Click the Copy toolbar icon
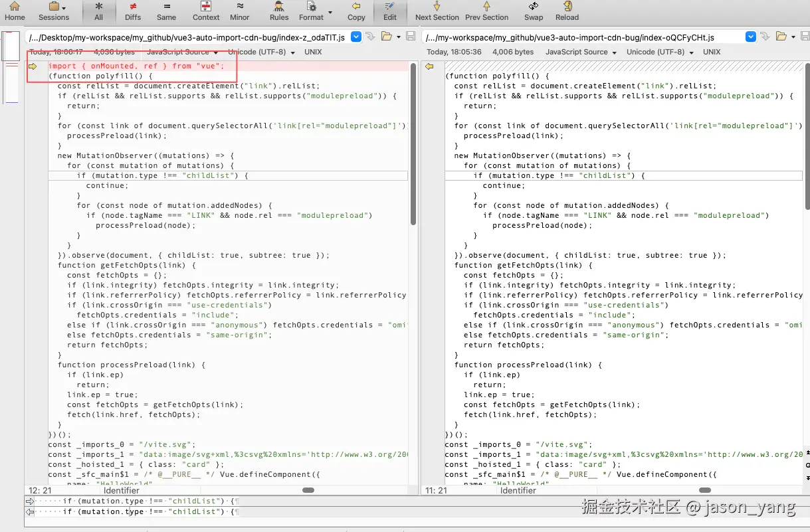Viewport: 810px width, 532px height. pos(356,11)
